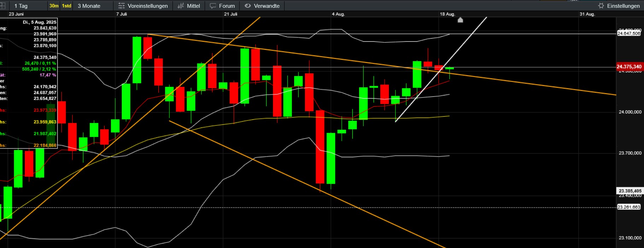Click the 24.000,000 price axis label
This screenshot has width=644, height=248.
(630, 112)
